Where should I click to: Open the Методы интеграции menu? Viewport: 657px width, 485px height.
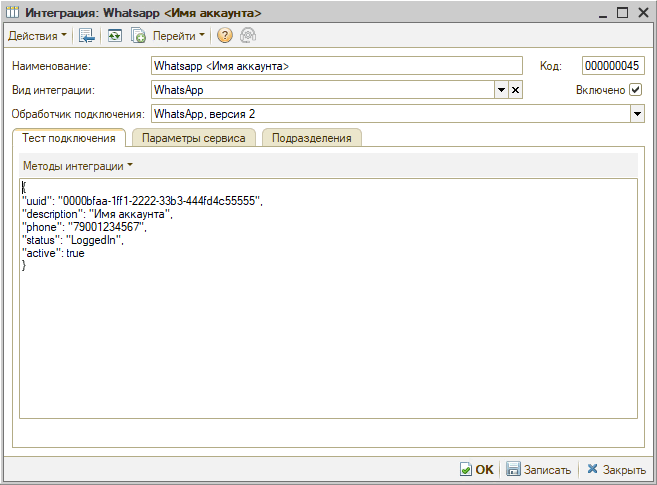(78, 165)
